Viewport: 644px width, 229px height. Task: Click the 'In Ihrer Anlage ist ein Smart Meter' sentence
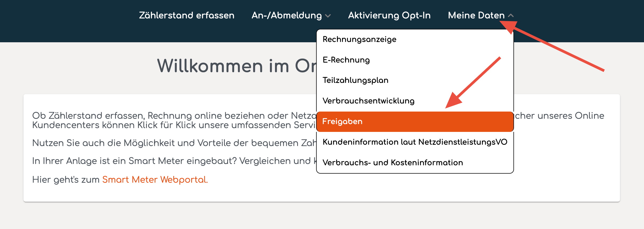point(174,161)
